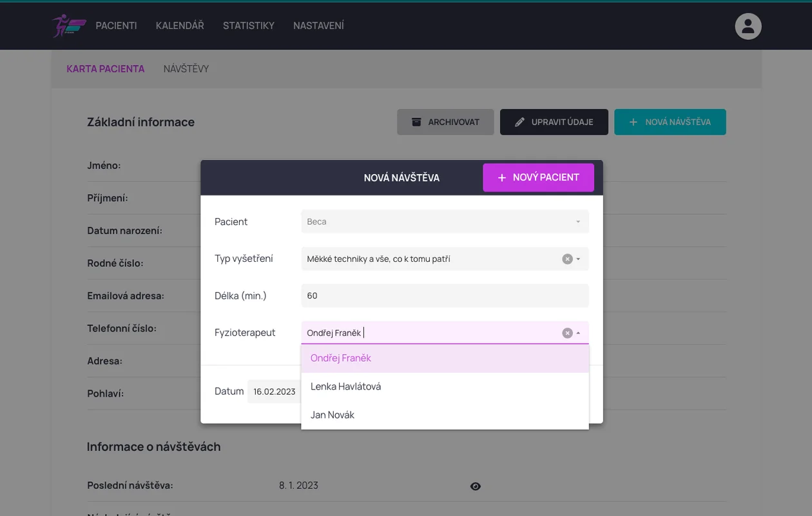Collapse the Fyzioterapeut dropdown arrow

point(578,333)
